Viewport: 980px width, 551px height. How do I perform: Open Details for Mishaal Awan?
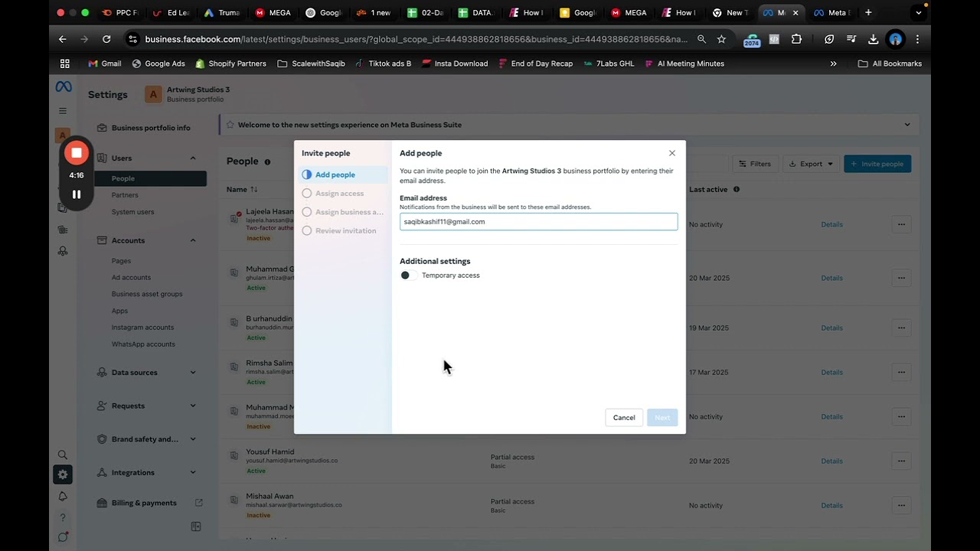tap(831, 506)
